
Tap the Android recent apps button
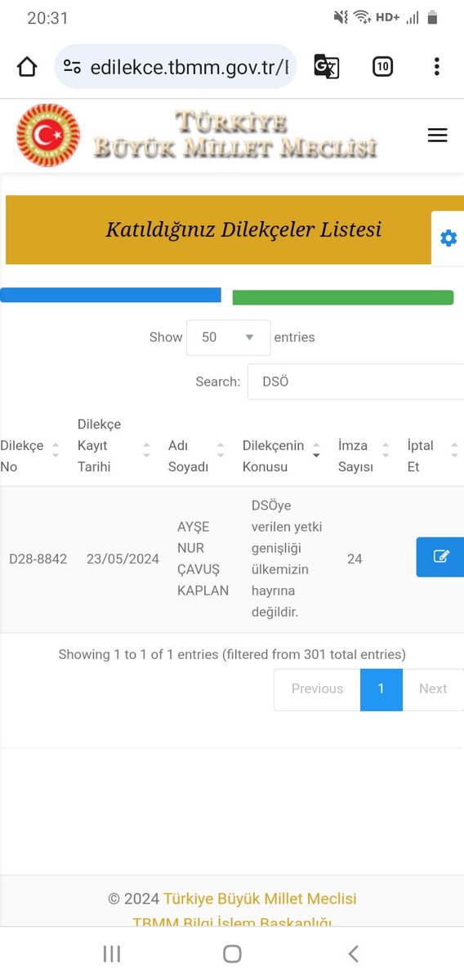pos(112,954)
